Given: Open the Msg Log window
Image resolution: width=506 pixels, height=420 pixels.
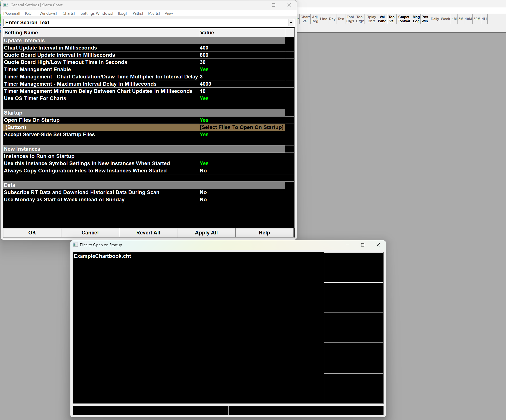Looking at the screenshot, I should [416, 19].
